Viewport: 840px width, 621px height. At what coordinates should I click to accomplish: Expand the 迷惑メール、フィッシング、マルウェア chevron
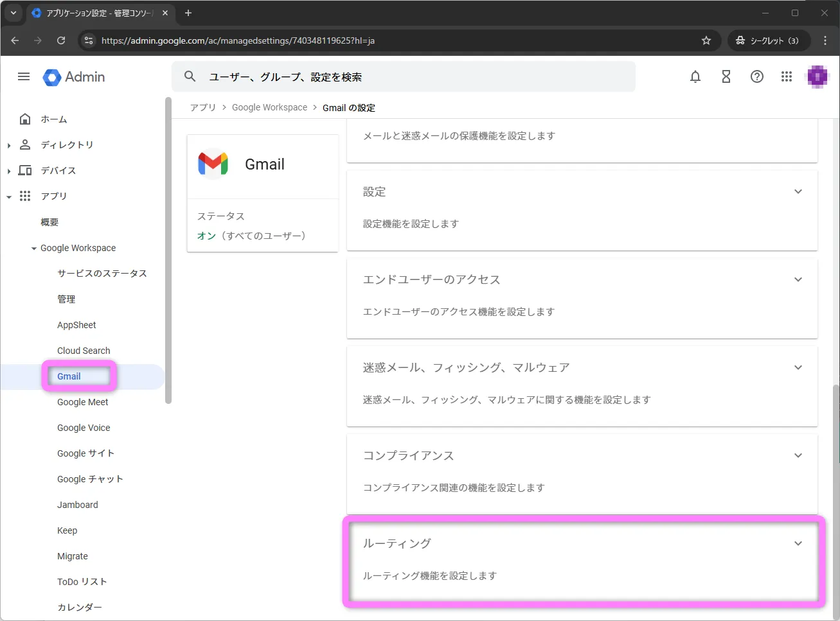pyautogui.click(x=798, y=367)
